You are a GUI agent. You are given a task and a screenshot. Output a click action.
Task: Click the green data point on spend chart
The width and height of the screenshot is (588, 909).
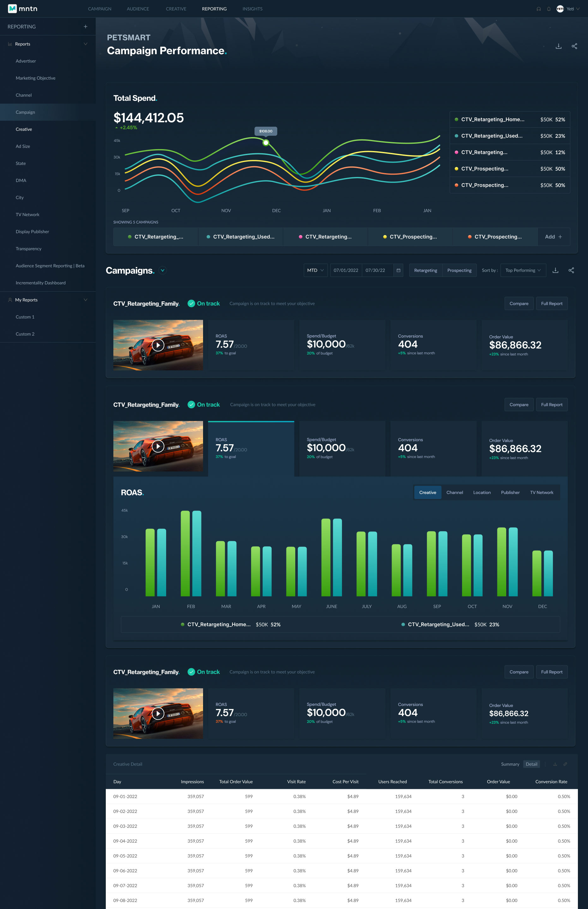tap(266, 143)
